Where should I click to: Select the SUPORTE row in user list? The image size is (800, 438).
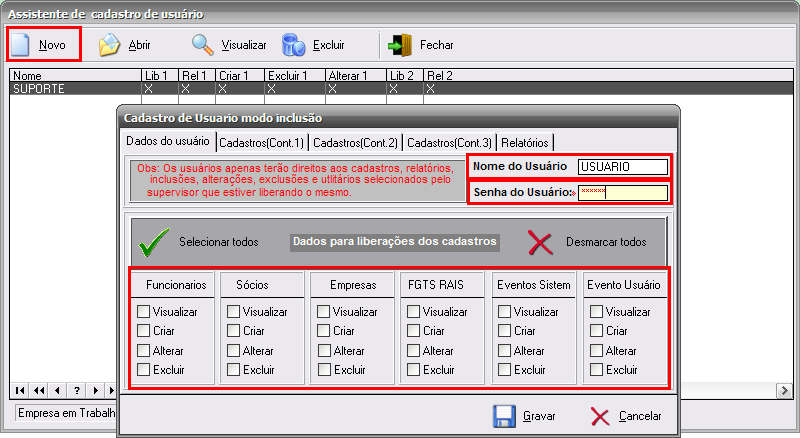point(401,89)
